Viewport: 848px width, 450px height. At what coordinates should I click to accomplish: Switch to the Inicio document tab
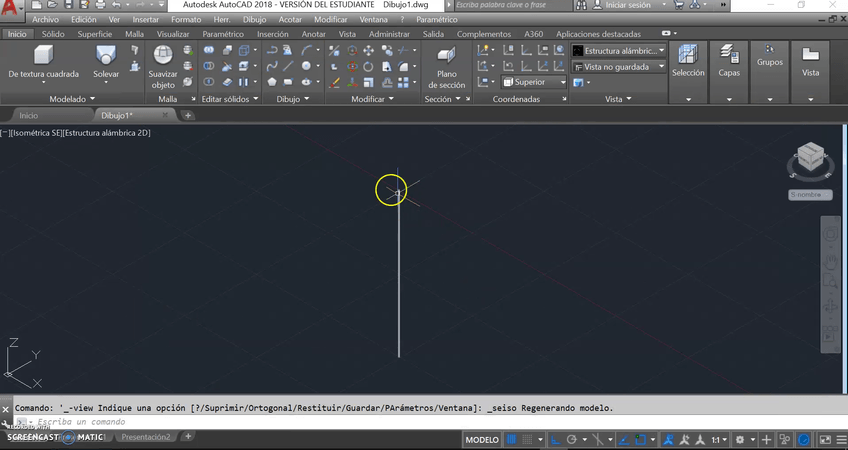[29, 115]
